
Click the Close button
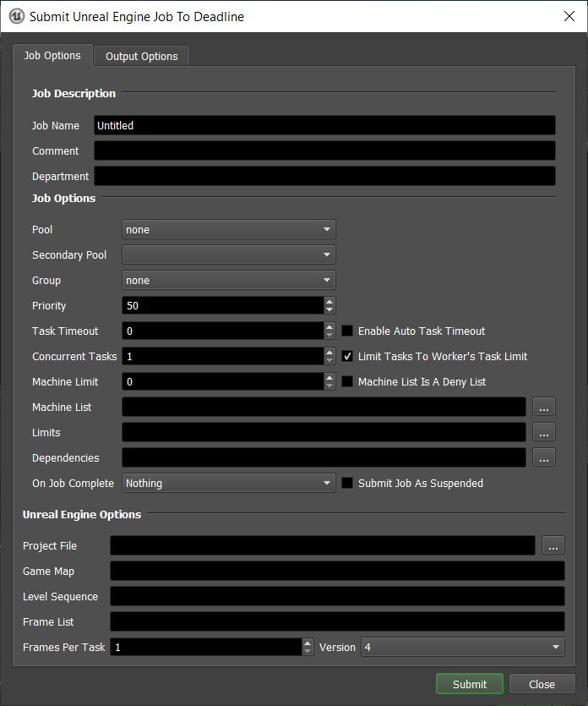click(542, 684)
